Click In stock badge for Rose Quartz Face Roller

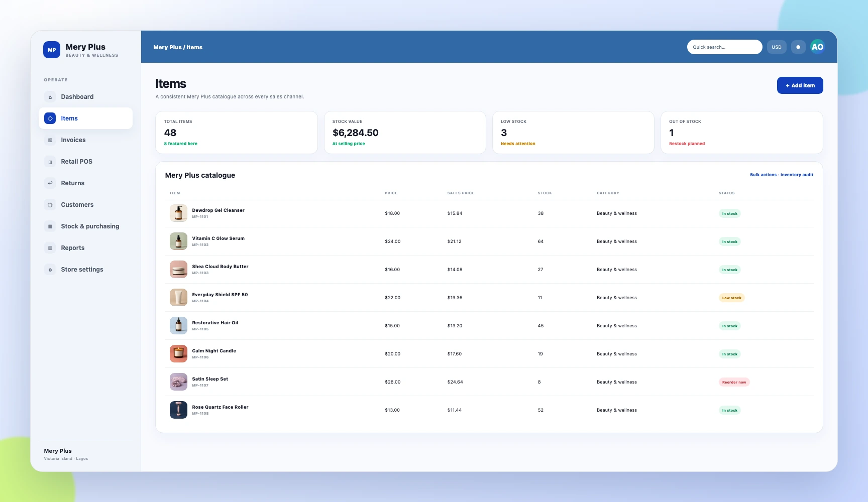click(x=729, y=410)
